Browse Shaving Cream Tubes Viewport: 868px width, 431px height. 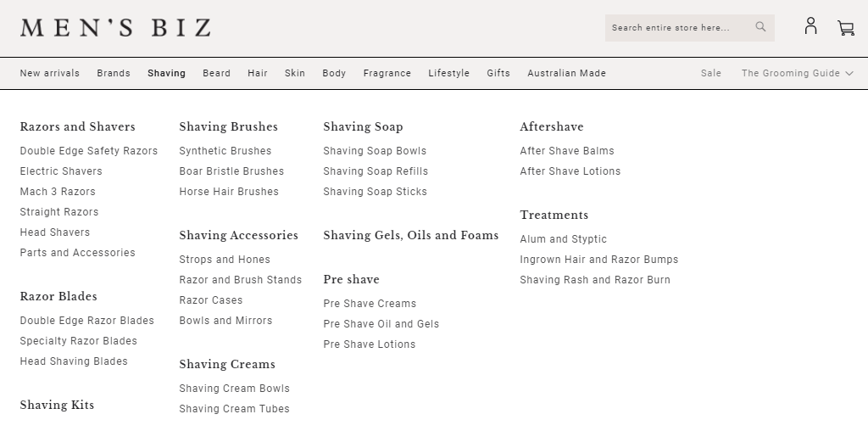click(234, 409)
